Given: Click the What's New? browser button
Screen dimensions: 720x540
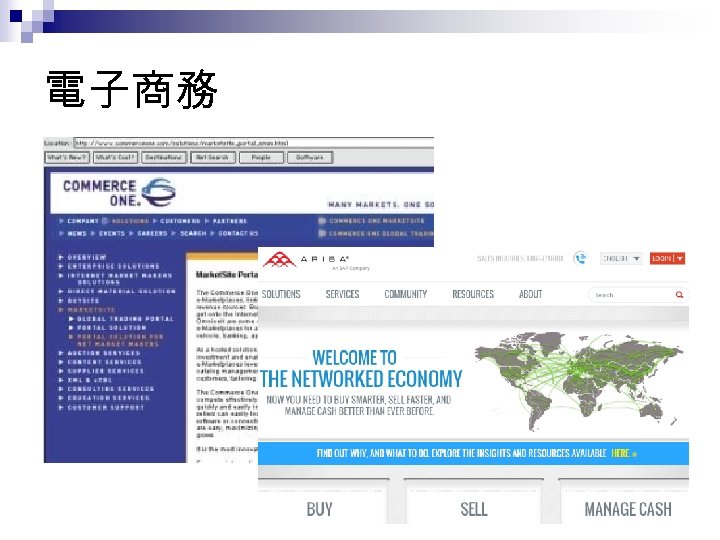Looking at the screenshot, I should tap(67, 158).
